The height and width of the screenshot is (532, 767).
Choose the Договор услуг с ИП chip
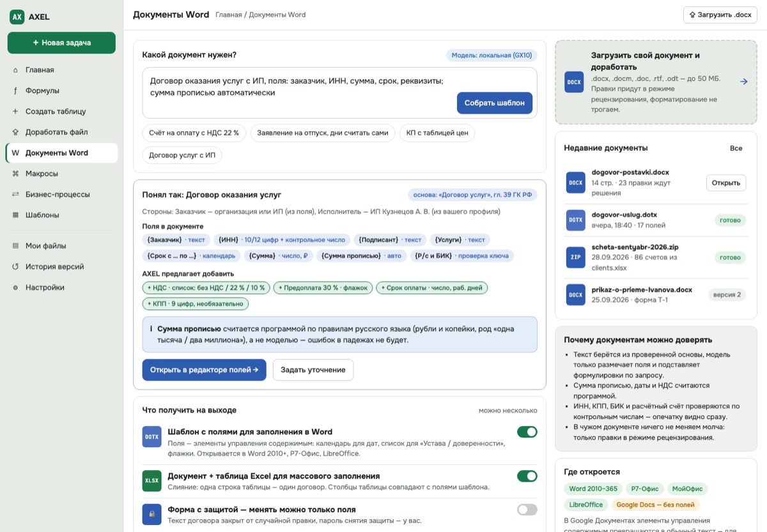pyautogui.click(x=182, y=155)
